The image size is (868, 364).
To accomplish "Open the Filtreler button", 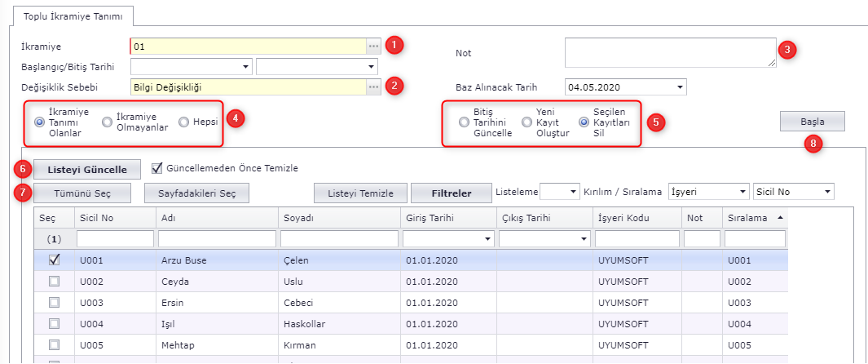I will 451,193.
